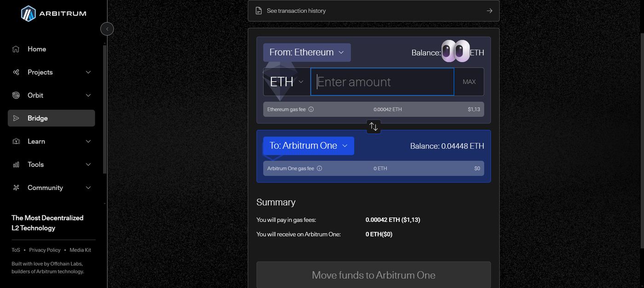The width and height of the screenshot is (644, 288).
Task: Open Orbit in the sidebar
Action: (x=52, y=95)
